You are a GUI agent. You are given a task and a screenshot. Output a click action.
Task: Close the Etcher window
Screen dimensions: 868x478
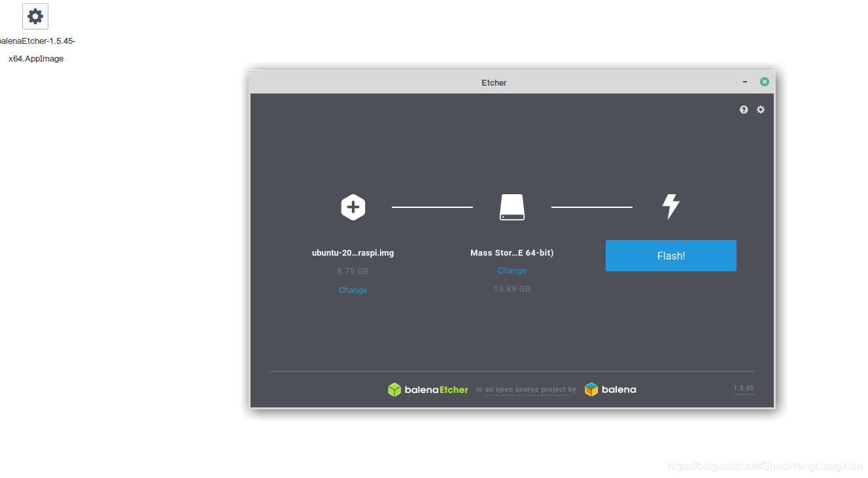tap(764, 82)
